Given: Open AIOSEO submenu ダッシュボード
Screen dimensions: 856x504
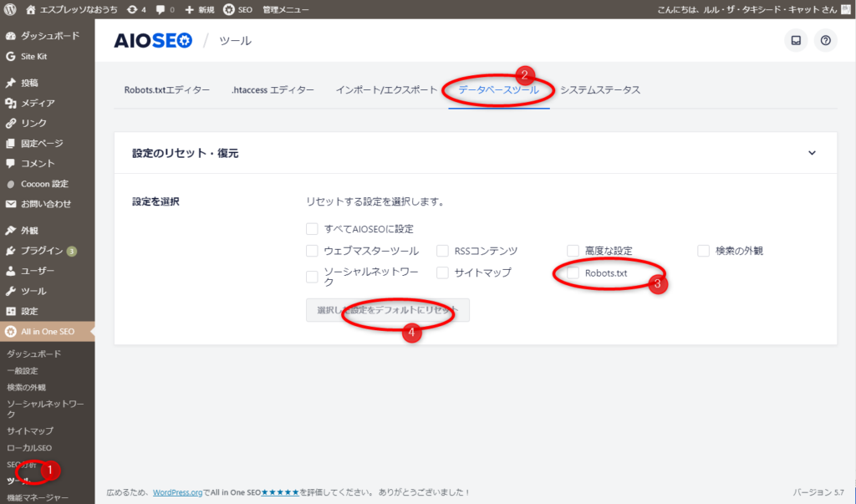Looking at the screenshot, I should click(33, 354).
